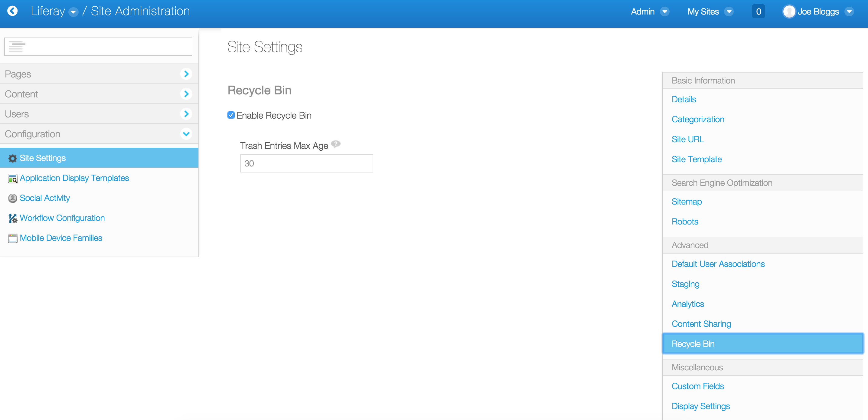The image size is (868, 420).
Task: Open the notifications count badge
Action: [x=758, y=12]
